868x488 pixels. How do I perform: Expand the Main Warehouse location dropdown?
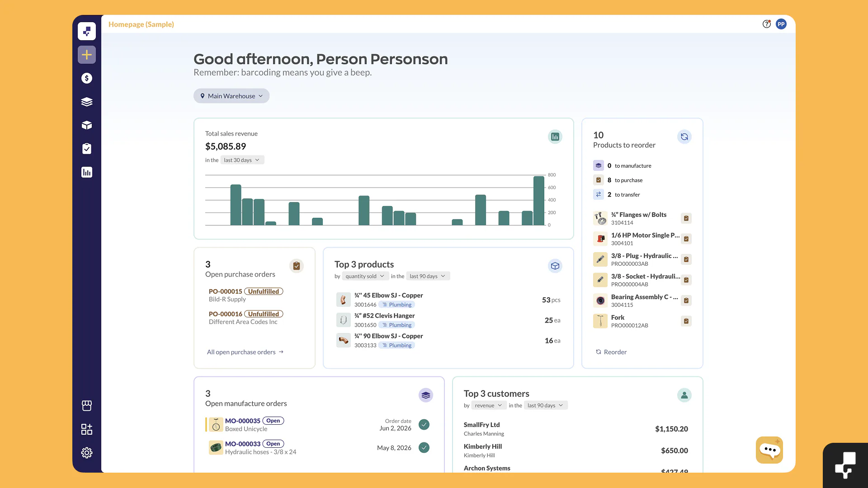pyautogui.click(x=231, y=96)
